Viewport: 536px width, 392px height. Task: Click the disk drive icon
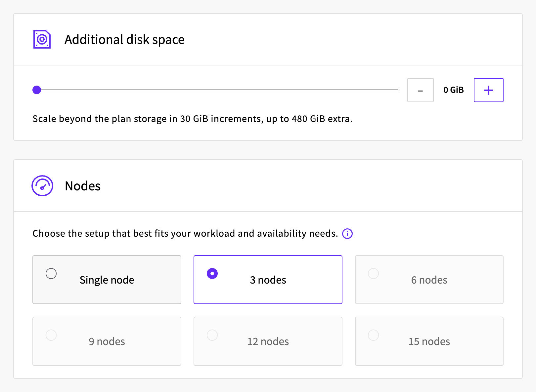[42, 39]
